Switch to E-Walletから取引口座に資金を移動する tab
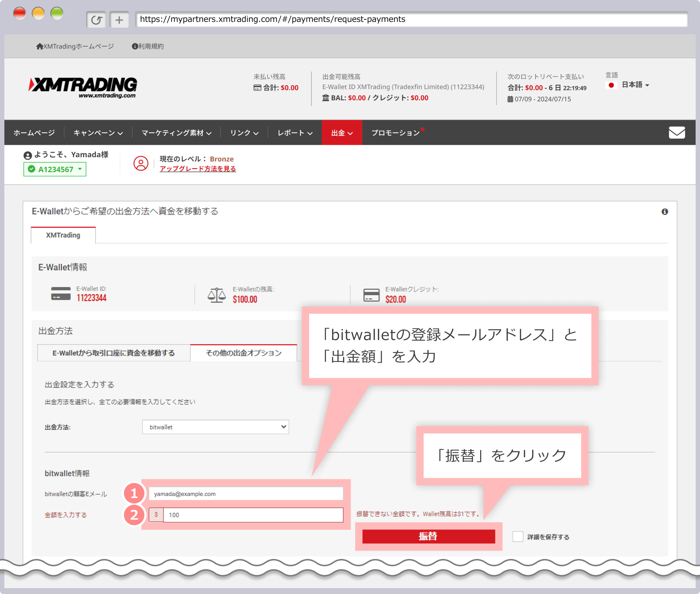The width and height of the screenshot is (700, 594). (114, 353)
